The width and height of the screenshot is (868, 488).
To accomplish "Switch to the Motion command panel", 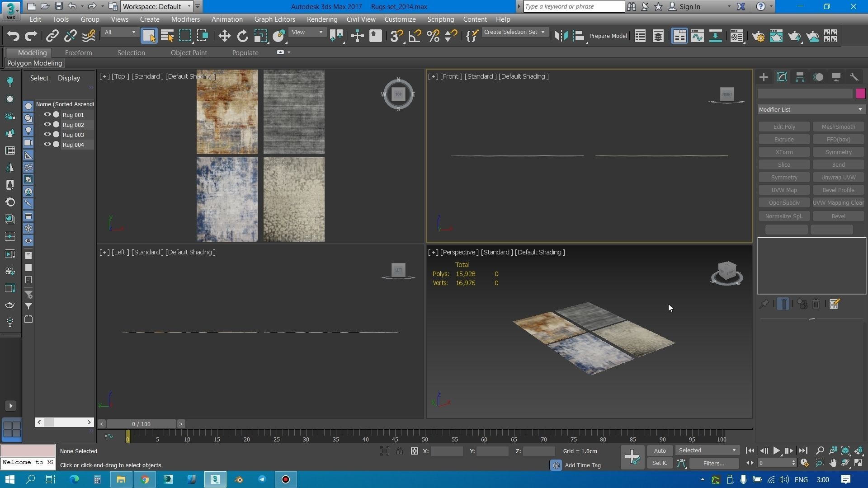I will pos(818,77).
